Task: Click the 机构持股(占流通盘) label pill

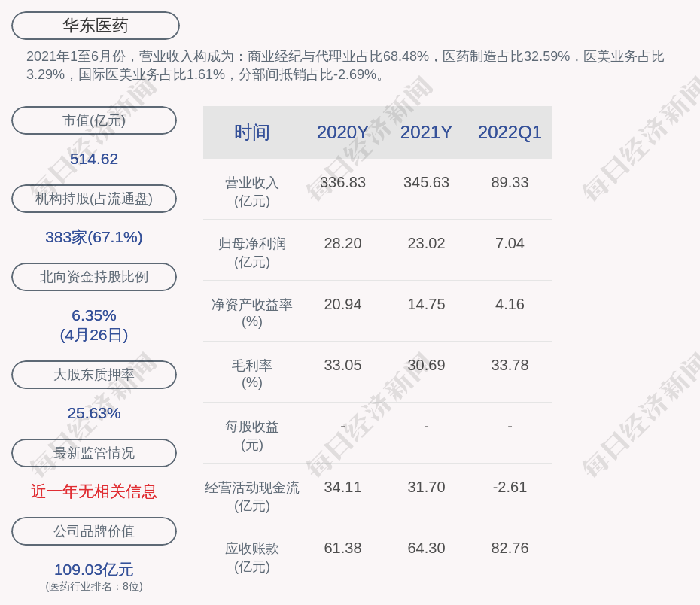Action: [x=94, y=199]
